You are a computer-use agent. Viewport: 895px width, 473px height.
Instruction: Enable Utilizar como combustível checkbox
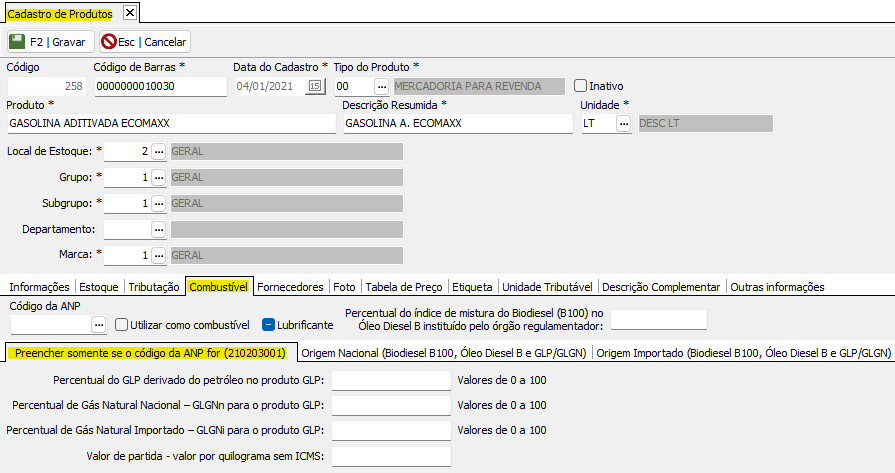(x=122, y=325)
